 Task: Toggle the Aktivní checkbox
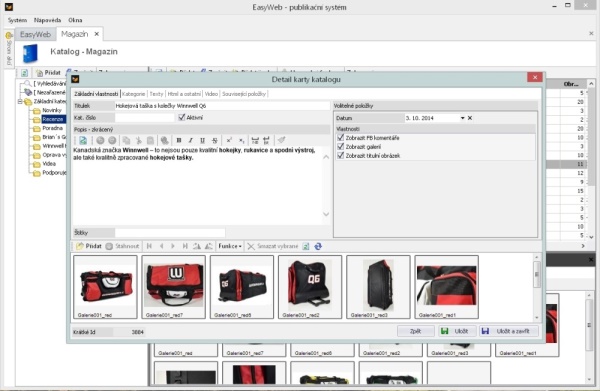point(182,117)
